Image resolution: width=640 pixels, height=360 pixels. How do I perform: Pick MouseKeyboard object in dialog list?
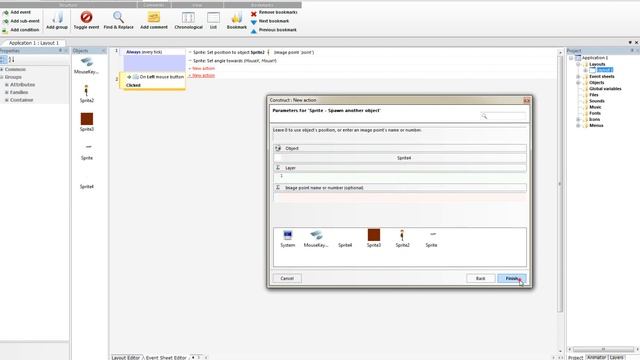click(316, 238)
